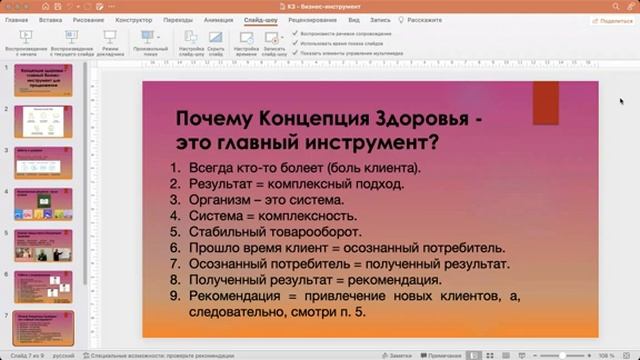Switch to slide sorter grid view
640x360 pixels.
pos(490,356)
